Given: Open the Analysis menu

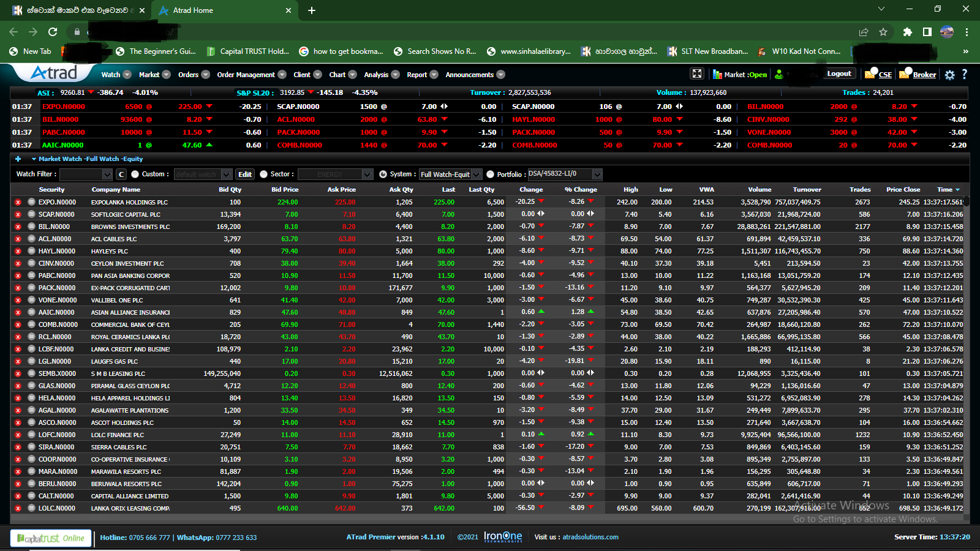Looking at the screenshot, I should pyautogui.click(x=382, y=75).
